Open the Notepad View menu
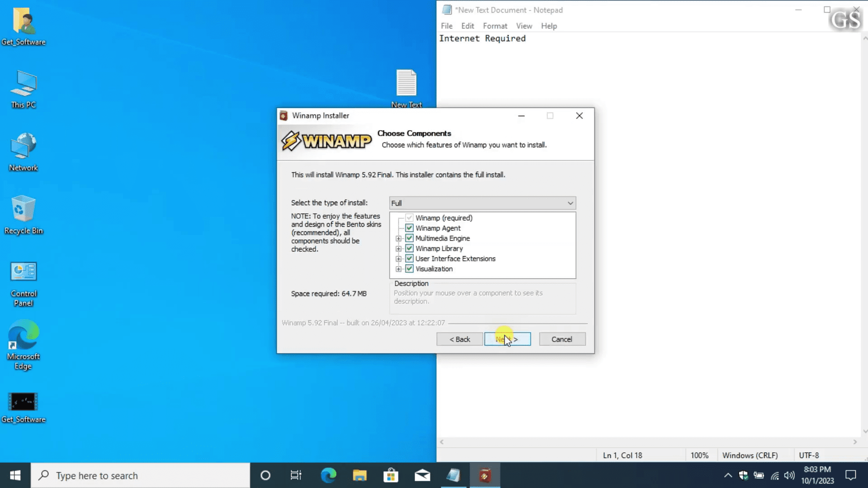The height and width of the screenshot is (488, 868). point(524,26)
